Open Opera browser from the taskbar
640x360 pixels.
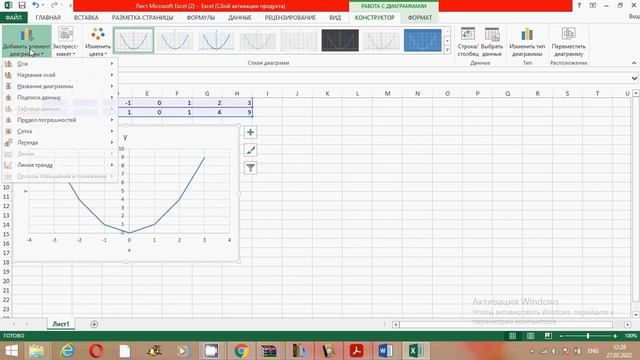(96, 351)
